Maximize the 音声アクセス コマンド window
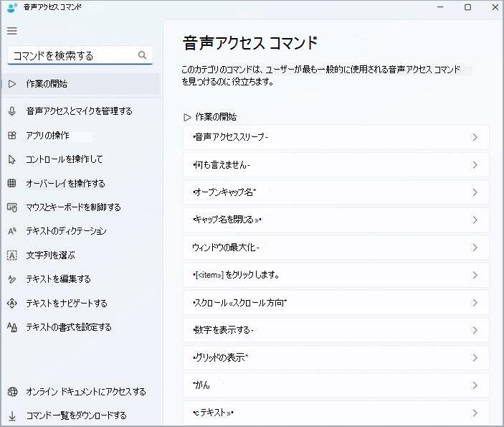 tap(467, 7)
